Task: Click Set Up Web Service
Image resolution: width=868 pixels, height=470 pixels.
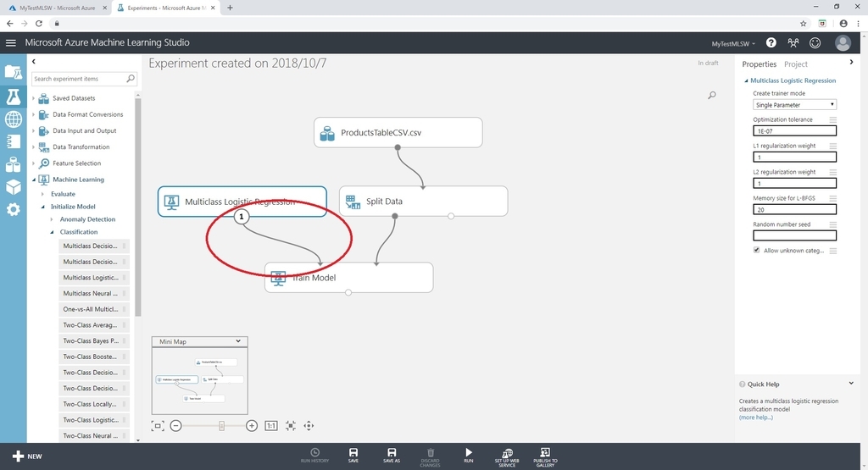Action: tap(507, 457)
